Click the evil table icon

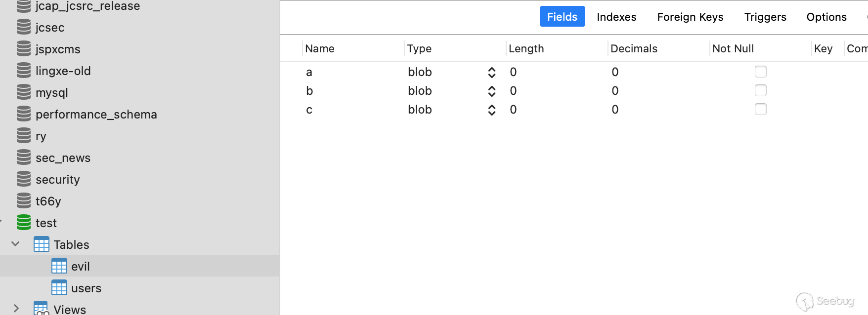tap(59, 266)
